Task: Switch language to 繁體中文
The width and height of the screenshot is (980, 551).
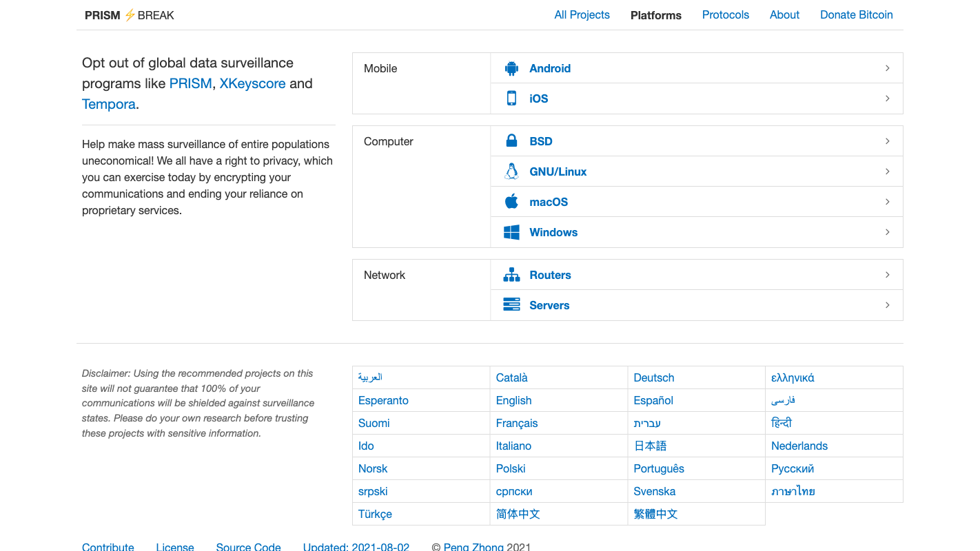Action: [656, 514]
